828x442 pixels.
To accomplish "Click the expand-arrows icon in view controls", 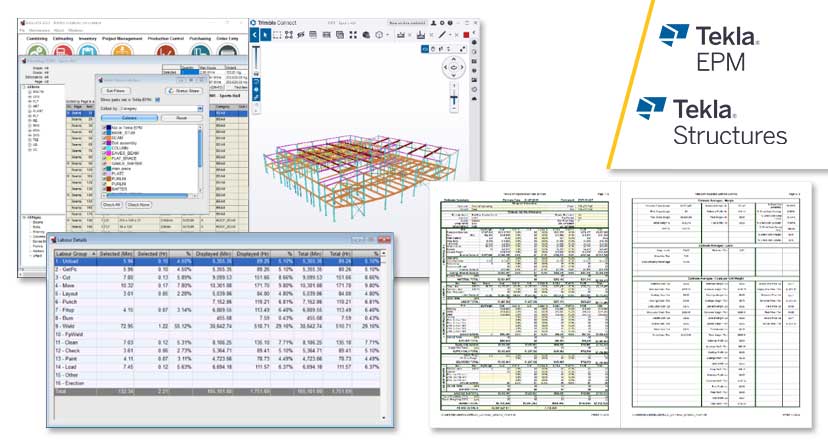I will pos(463,49).
